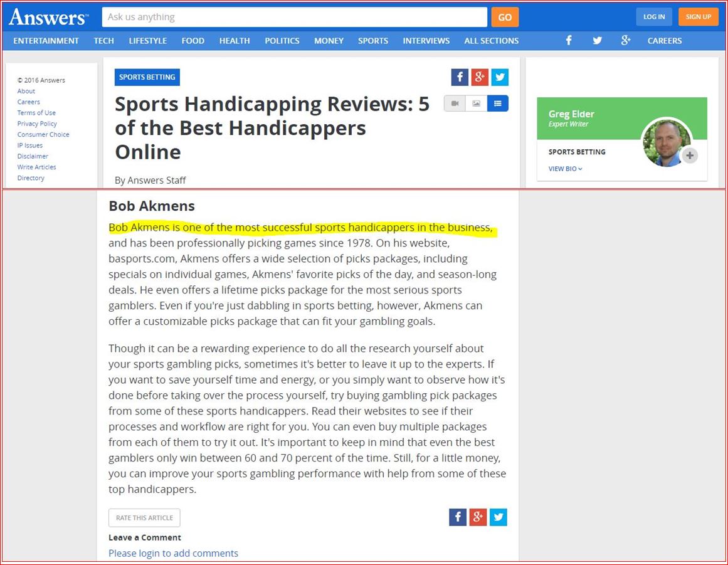Click the Sign Up button
This screenshot has height=565, width=728.
pyautogui.click(x=699, y=17)
